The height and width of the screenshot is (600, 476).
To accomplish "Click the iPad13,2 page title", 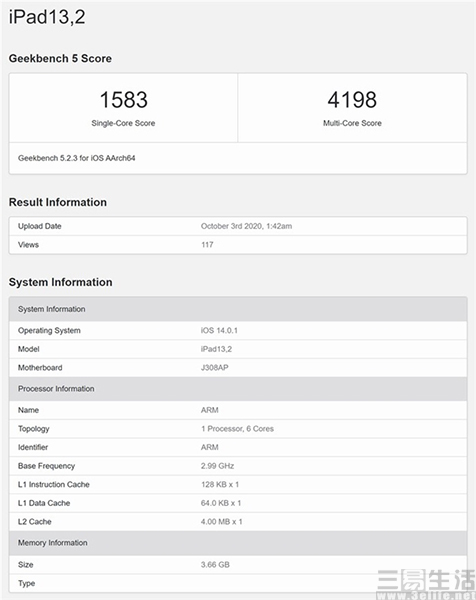I will (x=47, y=18).
